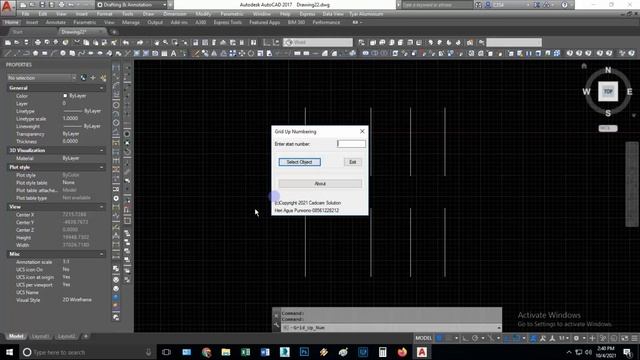Toggle PICKADD button in Properties panel
Screen dimensions: 640x360
click(83, 78)
